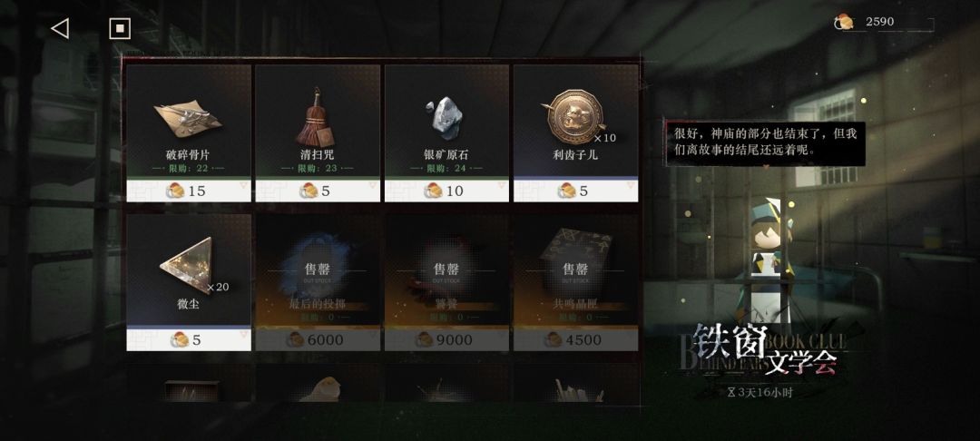Open the home square icon

(120, 28)
